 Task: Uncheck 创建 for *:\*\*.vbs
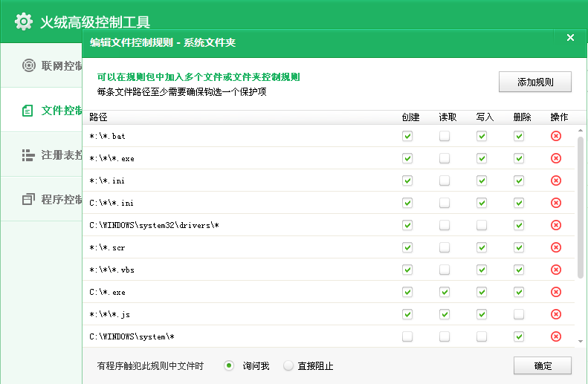tap(407, 270)
